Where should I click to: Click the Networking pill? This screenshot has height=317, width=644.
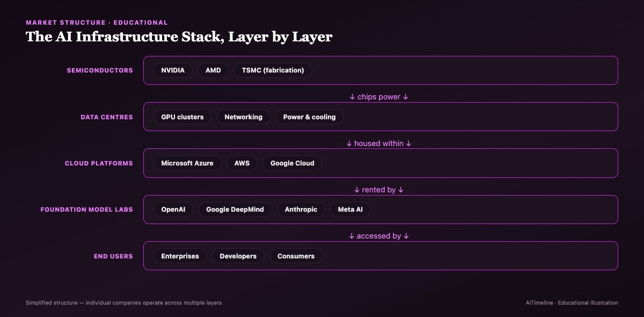244,117
